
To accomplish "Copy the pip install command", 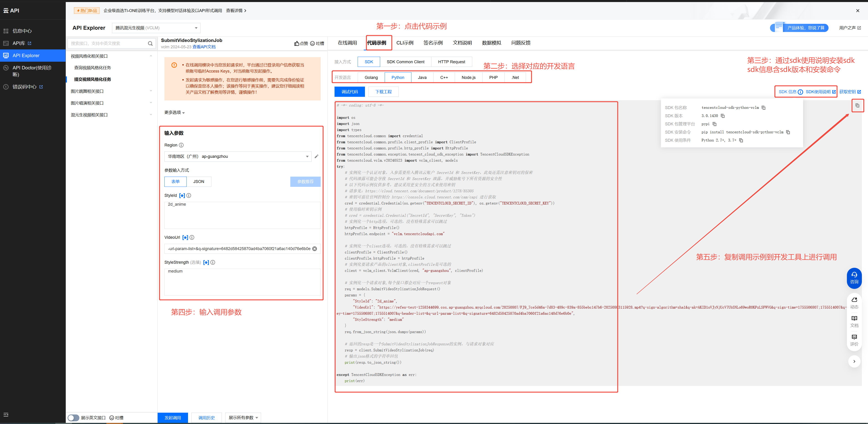I will (x=788, y=132).
